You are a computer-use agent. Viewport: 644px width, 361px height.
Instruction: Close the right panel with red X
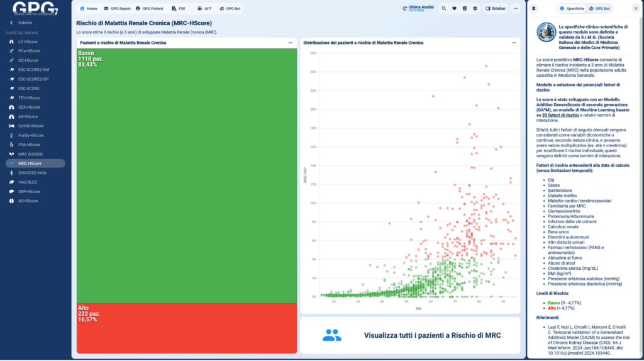point(635,9)
